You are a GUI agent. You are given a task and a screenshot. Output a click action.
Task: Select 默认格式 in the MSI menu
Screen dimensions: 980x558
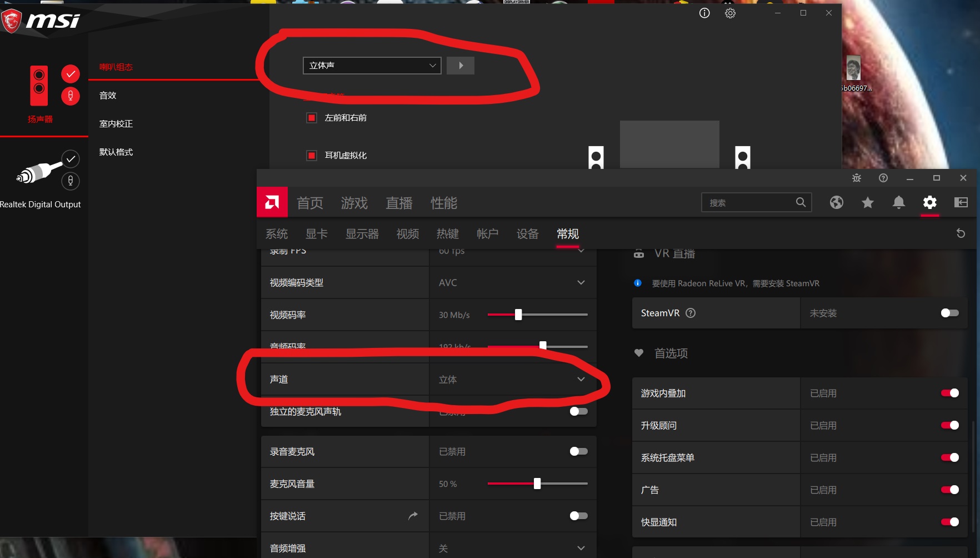pos(116,152)
